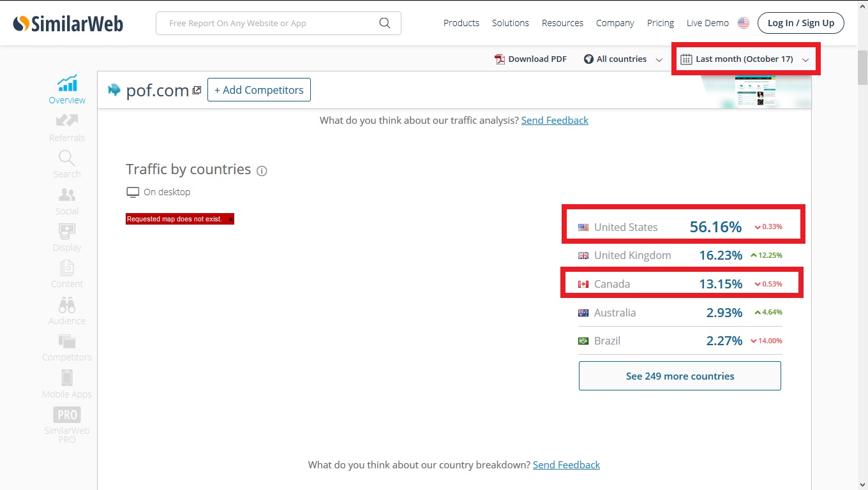Close the 'Requested map does not exist' message
Screen dimensions: 868x490
tap(230, 219)
